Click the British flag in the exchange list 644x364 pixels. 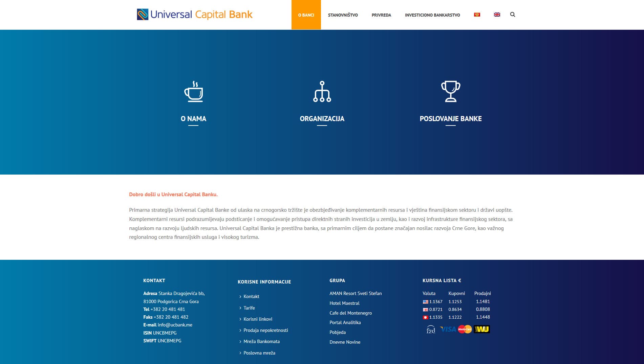click(x=425, y=310)
